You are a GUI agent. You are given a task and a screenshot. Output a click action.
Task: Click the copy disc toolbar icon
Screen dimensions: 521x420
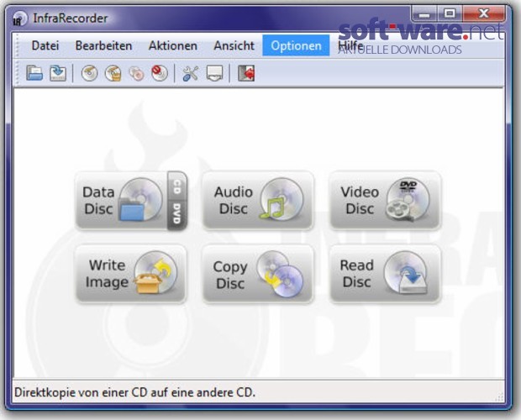click(x=136, y=73)
